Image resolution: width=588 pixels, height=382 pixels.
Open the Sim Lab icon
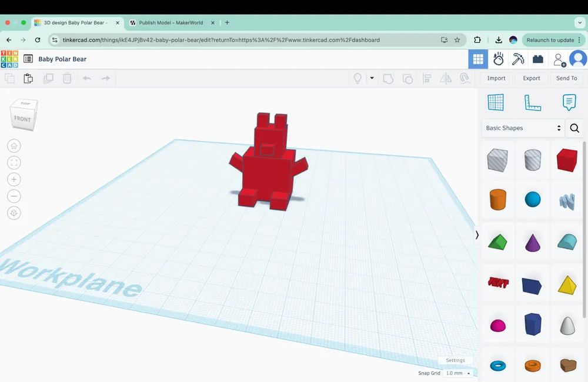coord(499,59)
